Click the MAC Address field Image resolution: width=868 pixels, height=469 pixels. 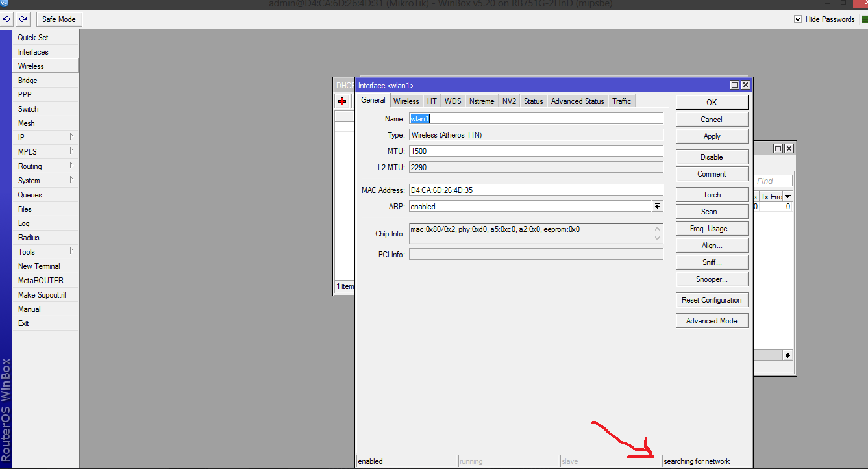point(536,190)
